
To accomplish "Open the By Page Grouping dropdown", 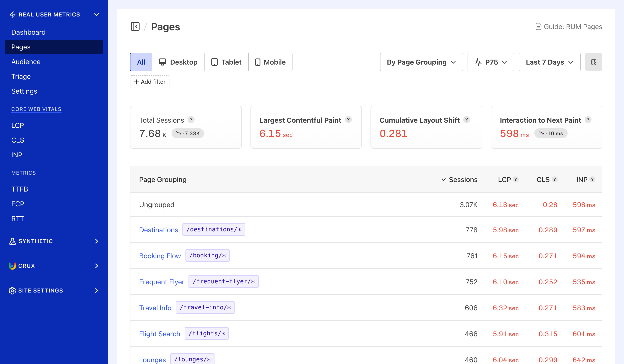I will (421, 62).
